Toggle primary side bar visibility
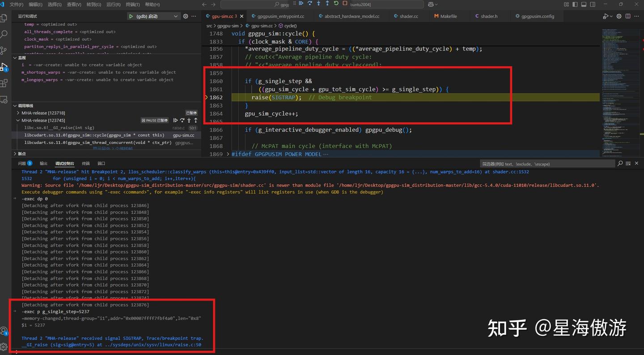The height and width of the screenshot is (355, 644). click(x=576, y=4)
